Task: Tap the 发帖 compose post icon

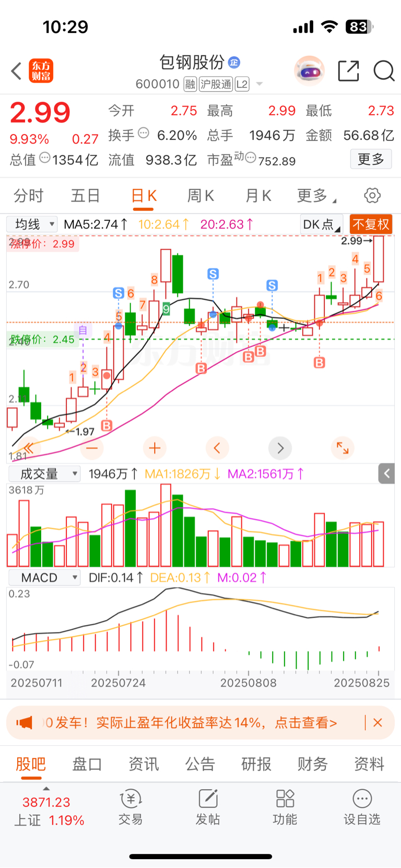Action: (x=208, y=799)
